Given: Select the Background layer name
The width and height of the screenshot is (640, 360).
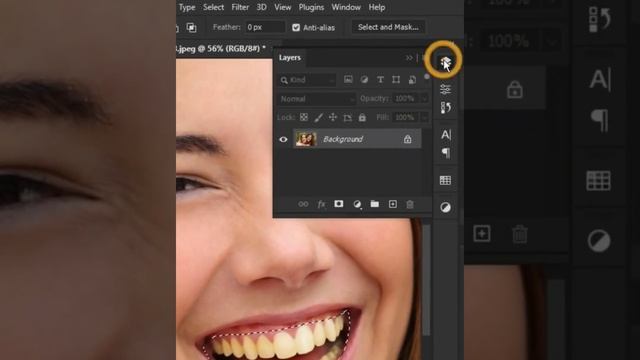Looking at the screenshot, I should pos(343,140).
